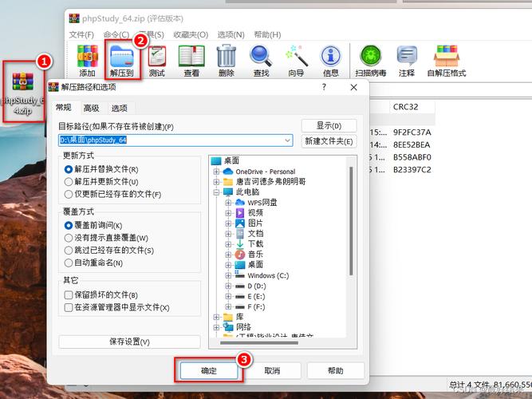
Task: Click the 新建文件夹(E) button
Action: click(329, 141)
